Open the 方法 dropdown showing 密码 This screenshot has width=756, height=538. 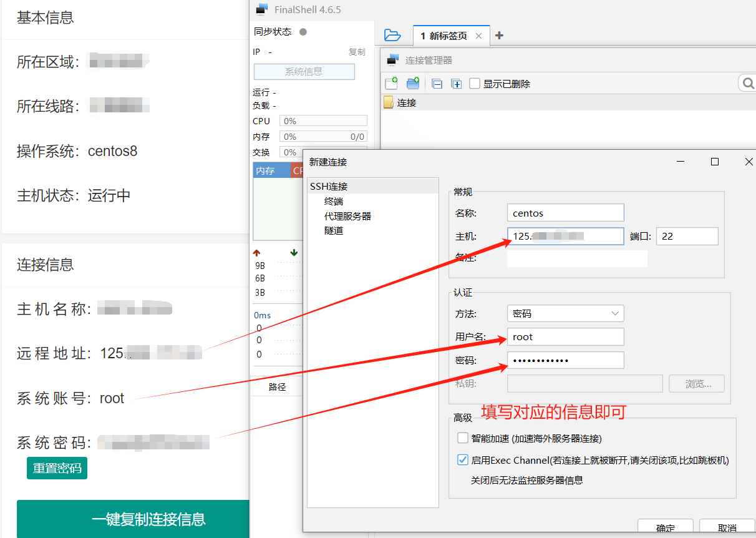coord(566,313)
